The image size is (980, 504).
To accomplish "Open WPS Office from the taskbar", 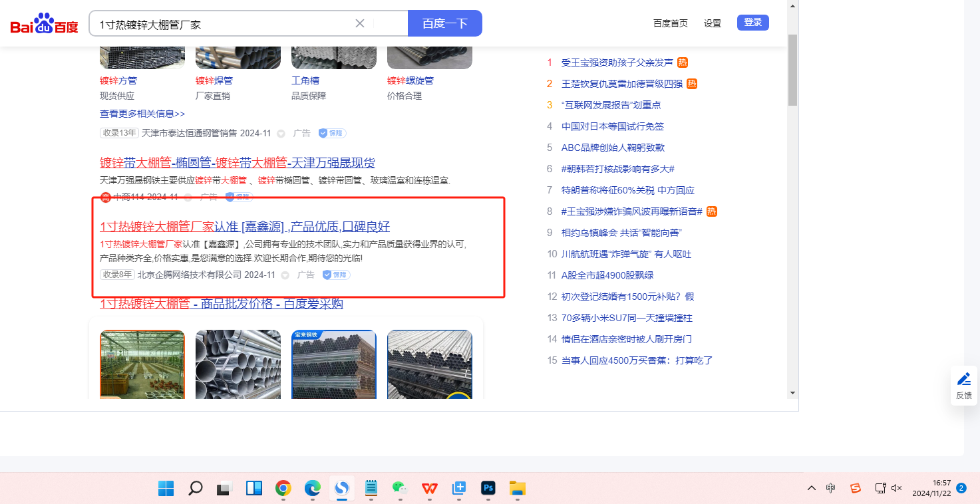I will pyautogui.click(x=429, y=488).
